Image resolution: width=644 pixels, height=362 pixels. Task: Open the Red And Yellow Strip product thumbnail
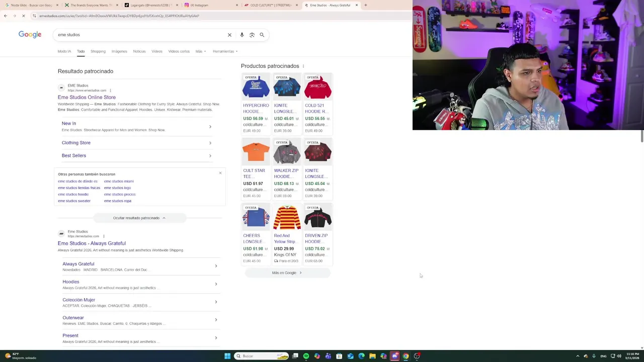pyautogui.click(x=287, y=217)
